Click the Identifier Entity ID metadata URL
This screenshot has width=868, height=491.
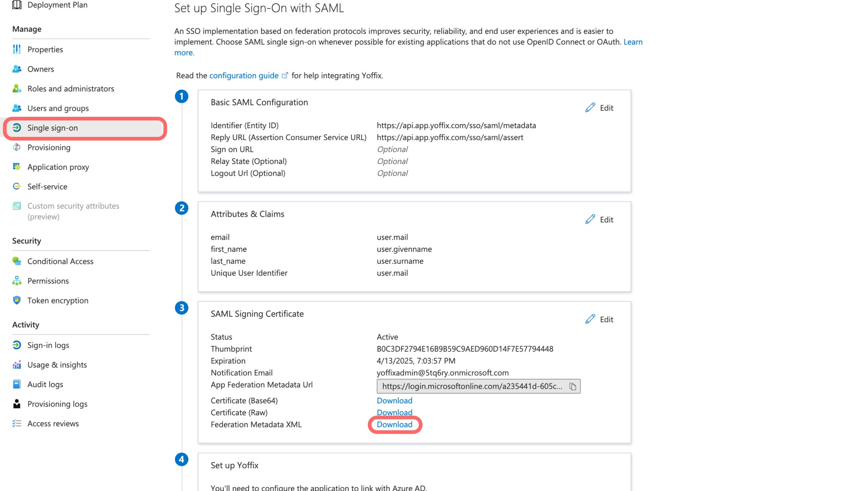456,125
